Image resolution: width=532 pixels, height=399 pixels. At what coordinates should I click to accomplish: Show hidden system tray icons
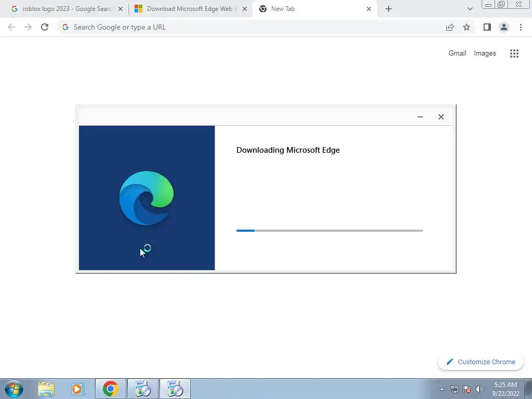tap(442, 389)
